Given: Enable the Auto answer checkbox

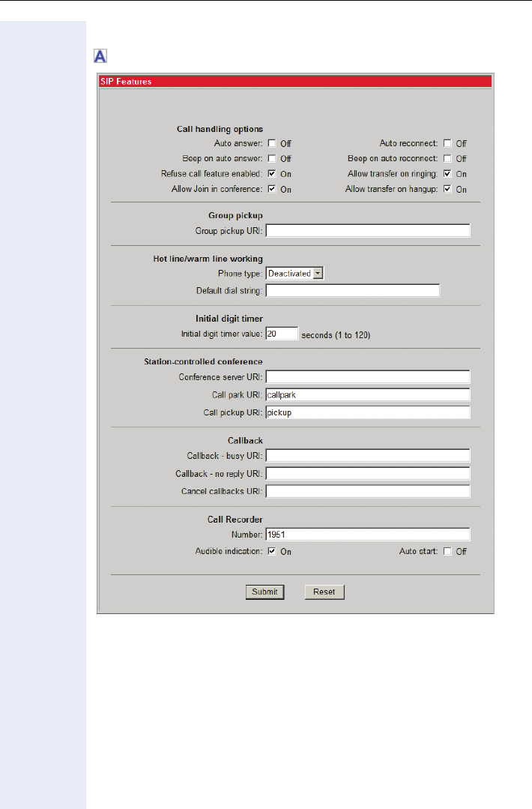Looking at the screenshot, I should pos(272,143).
